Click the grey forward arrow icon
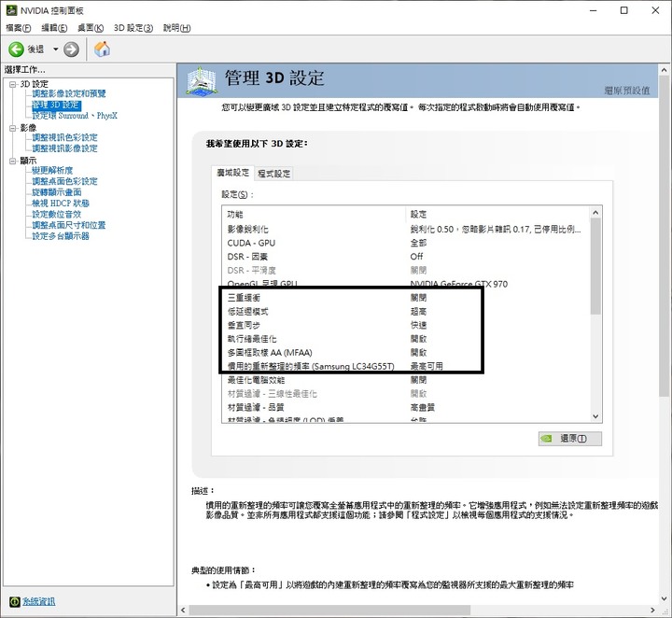 pyautogui.click(x=71, y=49)
